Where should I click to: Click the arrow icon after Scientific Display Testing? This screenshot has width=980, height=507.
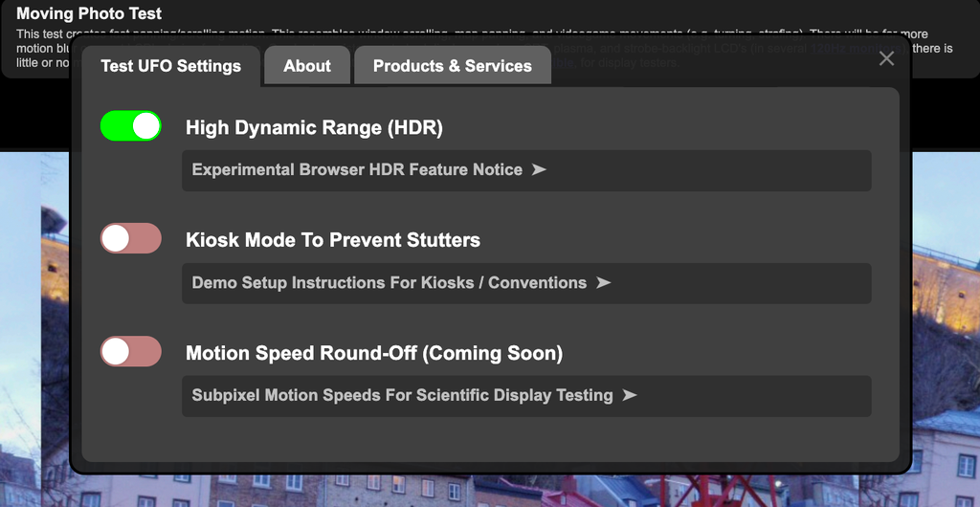(x=629, y=395)
